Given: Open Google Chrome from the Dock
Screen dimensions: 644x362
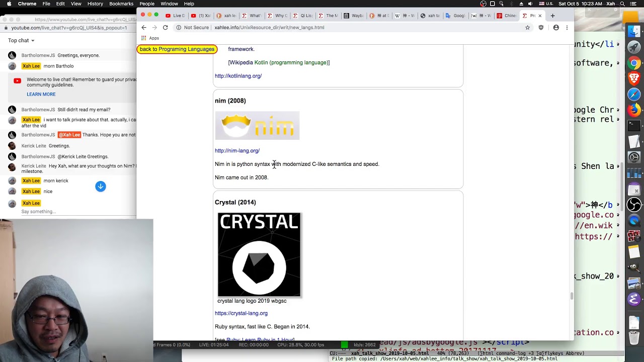Looking at the screenshot, I should coord(634,63).
